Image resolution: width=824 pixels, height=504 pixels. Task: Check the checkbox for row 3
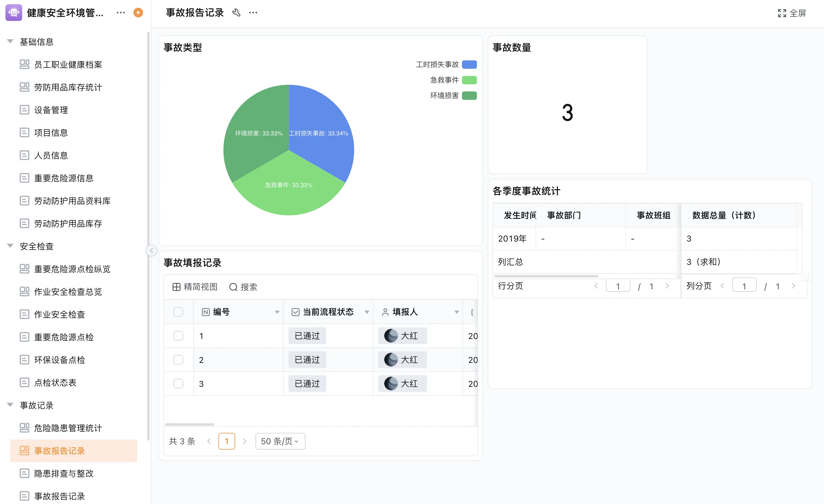click(178, 383)
